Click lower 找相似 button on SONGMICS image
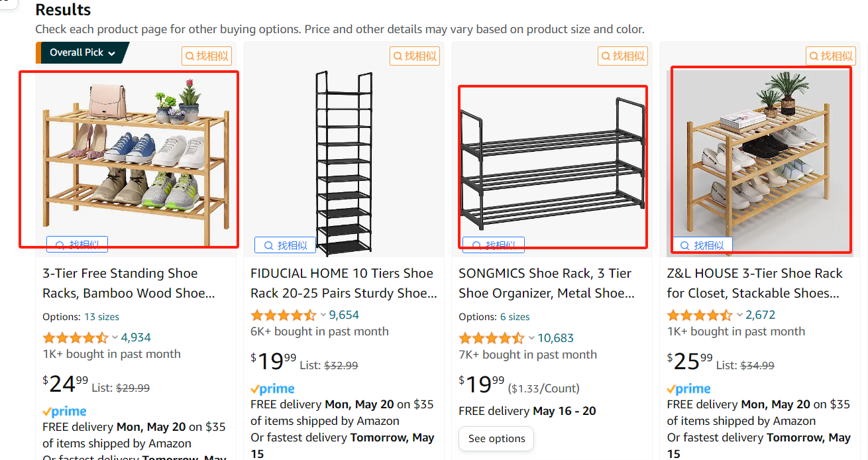 point(494,246)
